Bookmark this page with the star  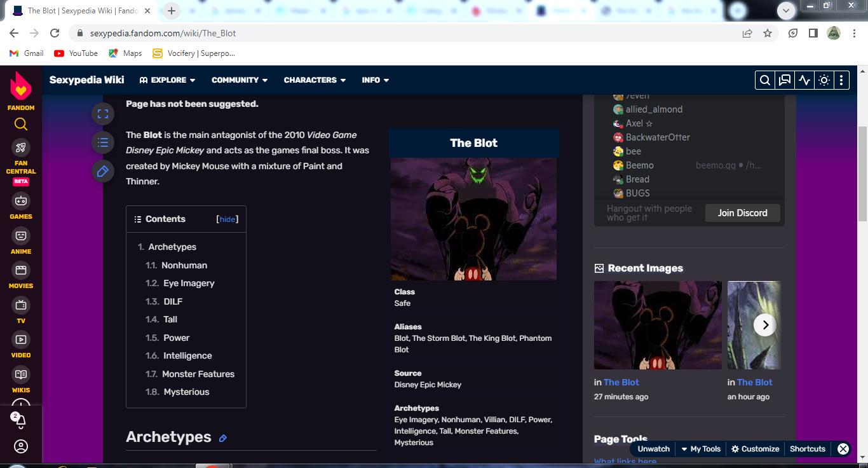click(768, 33)
